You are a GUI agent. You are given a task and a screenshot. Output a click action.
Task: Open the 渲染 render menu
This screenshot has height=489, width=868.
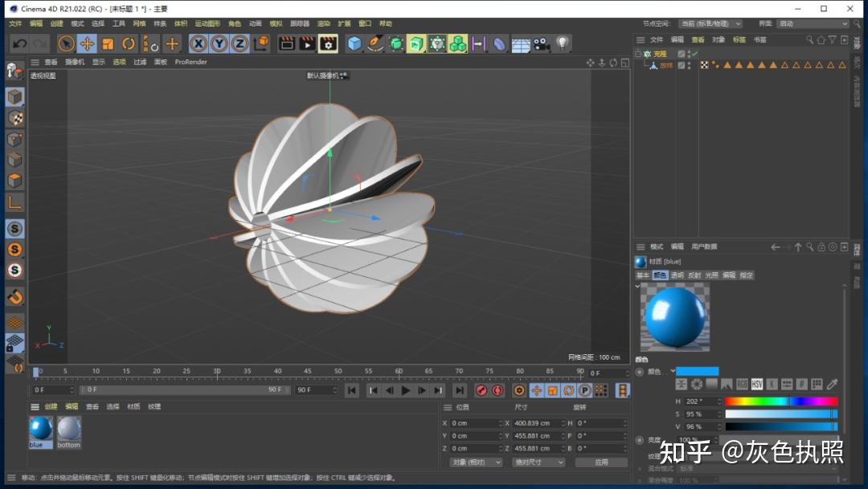click(323, 23)
